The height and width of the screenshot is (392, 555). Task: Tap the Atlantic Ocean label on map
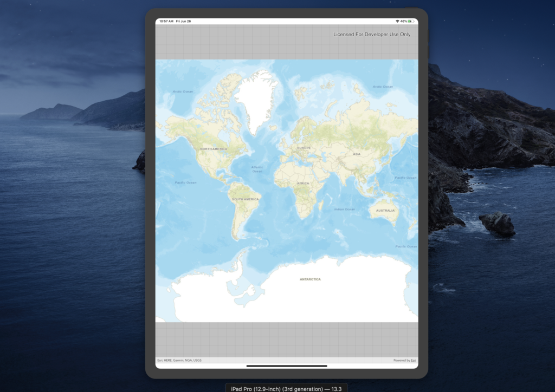point(257,169)
